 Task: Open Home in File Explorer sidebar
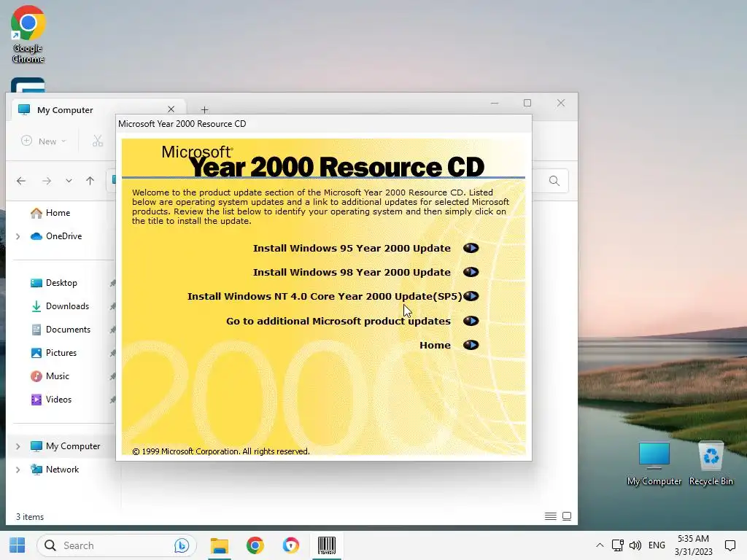[x=58, y=213]
